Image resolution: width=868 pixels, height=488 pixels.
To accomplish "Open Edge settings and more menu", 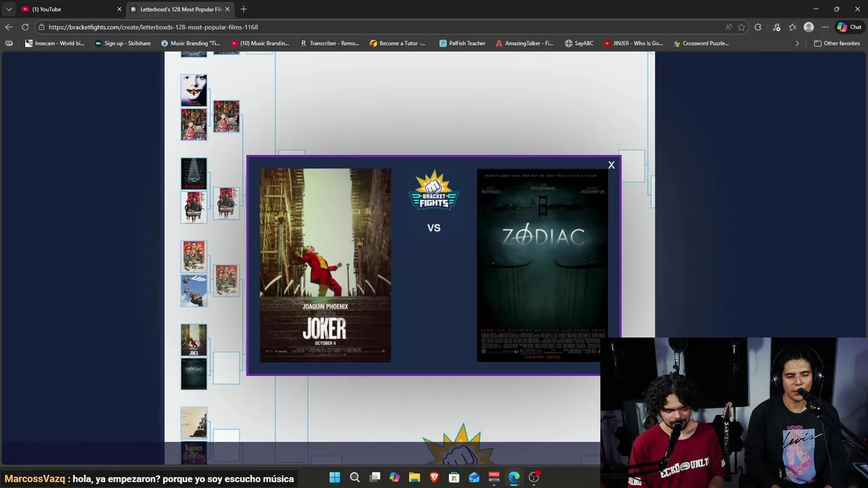I will [825, 27].
